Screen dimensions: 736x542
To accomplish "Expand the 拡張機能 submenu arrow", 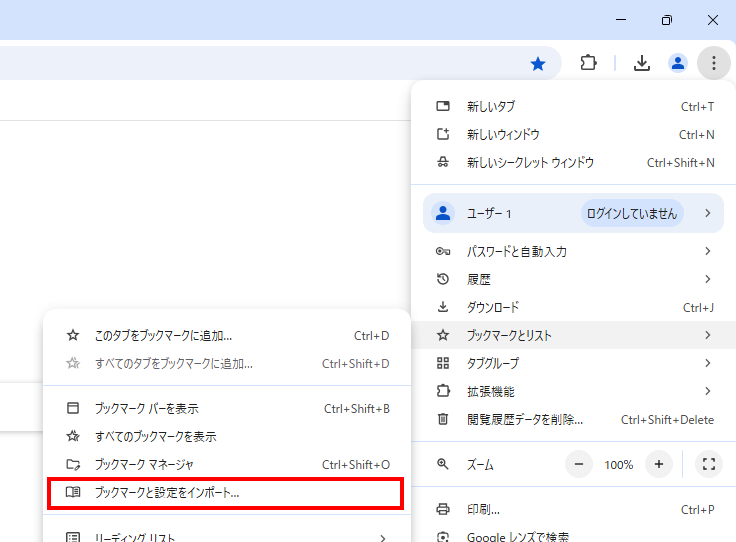I will (708, 391).
